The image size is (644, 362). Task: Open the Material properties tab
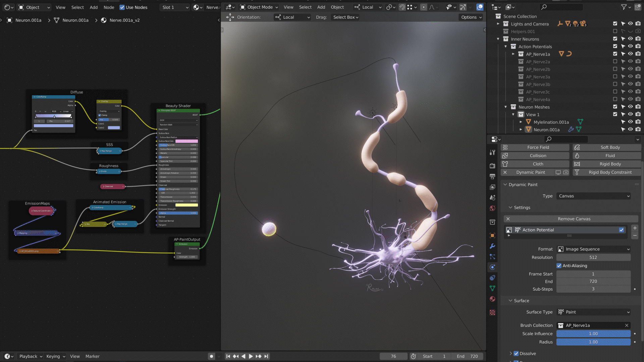pos(492,299)
